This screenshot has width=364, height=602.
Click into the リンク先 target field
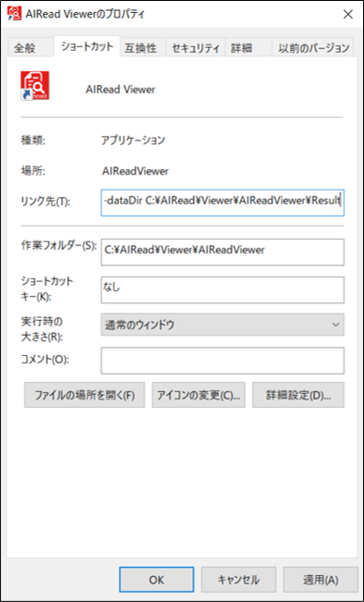click(223, 203)
